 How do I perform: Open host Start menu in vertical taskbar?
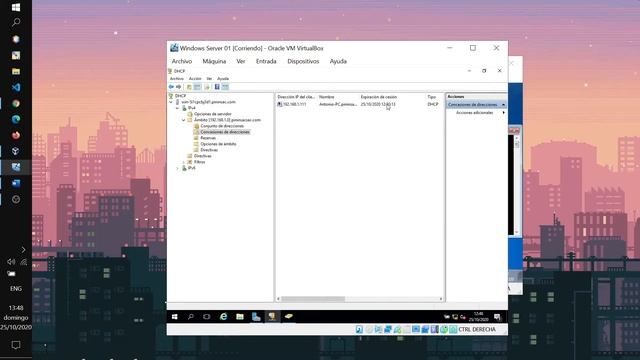pos(16,7)
